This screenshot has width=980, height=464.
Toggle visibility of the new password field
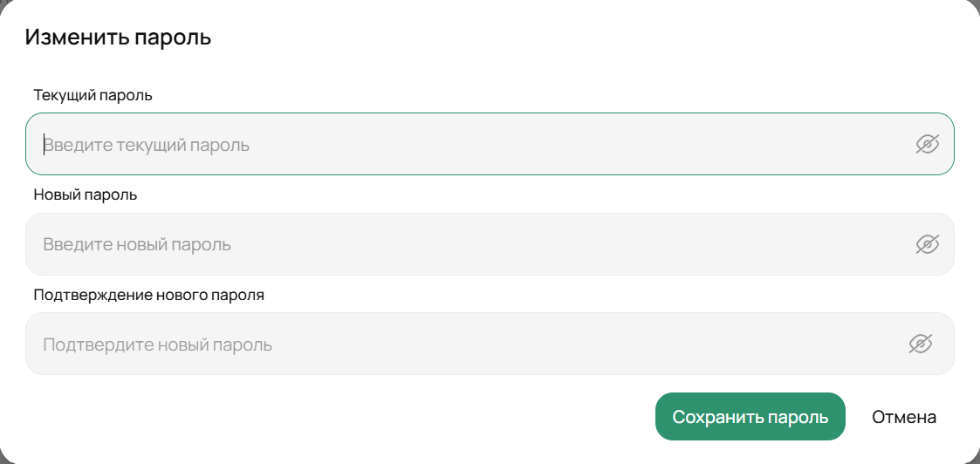927,244
